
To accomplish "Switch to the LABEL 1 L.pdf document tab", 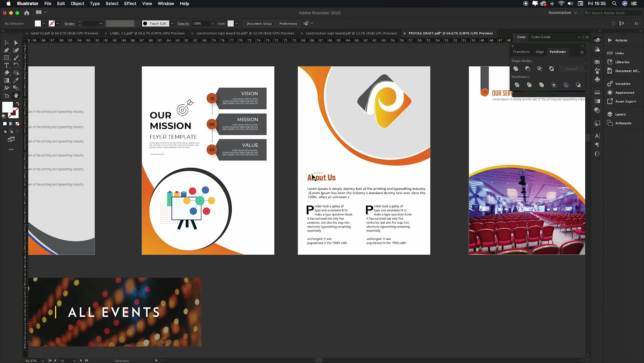I will 147,33.
